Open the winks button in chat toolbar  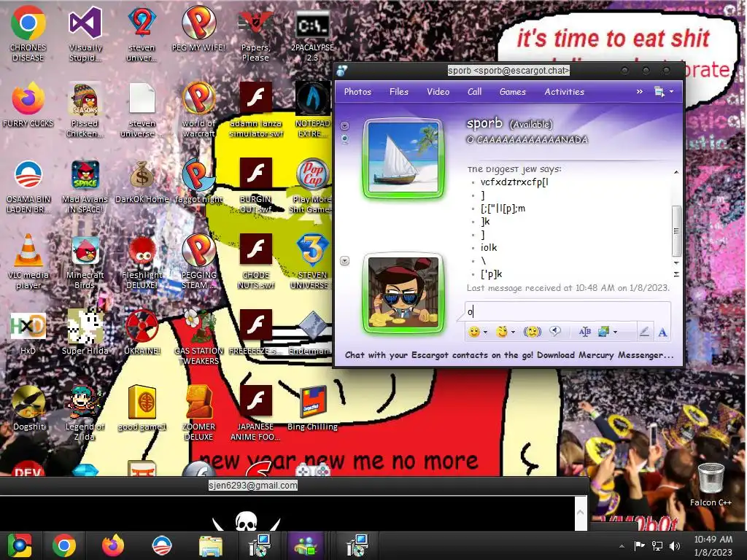coord(502,332)
